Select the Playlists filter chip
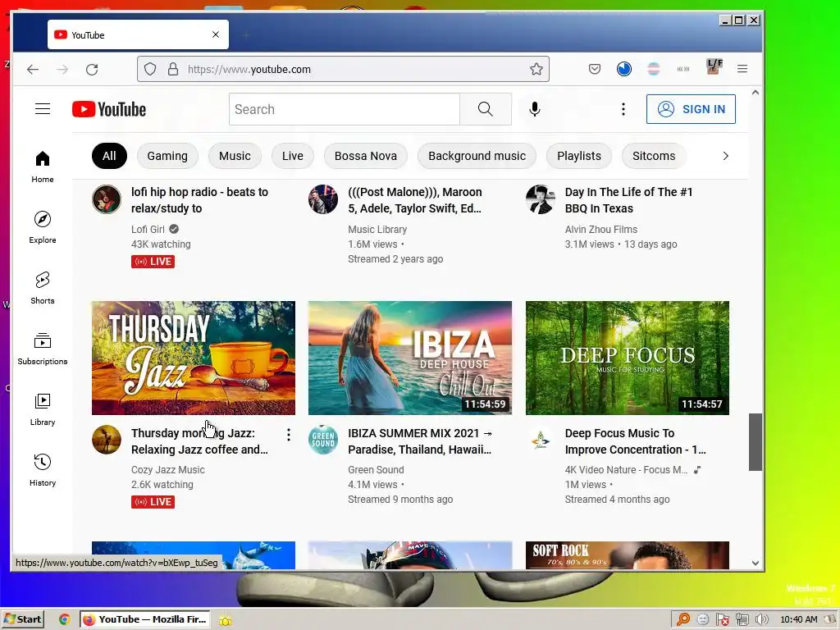Viewport: 840px width, 630px height. tap(579, 156)
